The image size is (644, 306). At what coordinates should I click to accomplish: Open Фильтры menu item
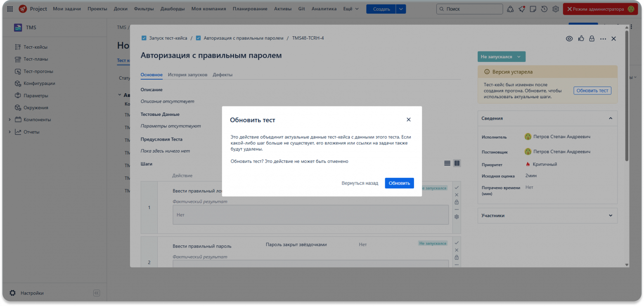144,9
